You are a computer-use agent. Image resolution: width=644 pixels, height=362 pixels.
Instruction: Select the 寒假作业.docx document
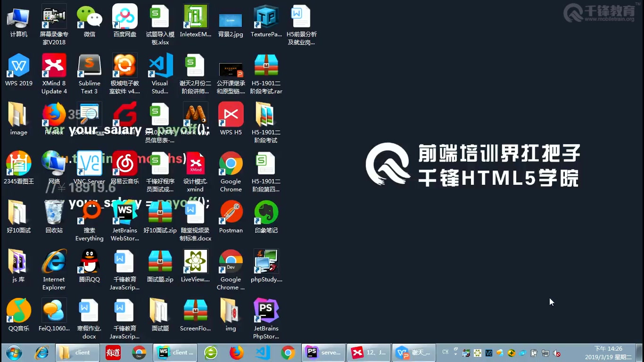pyautogui.click(x=90, y=319)
